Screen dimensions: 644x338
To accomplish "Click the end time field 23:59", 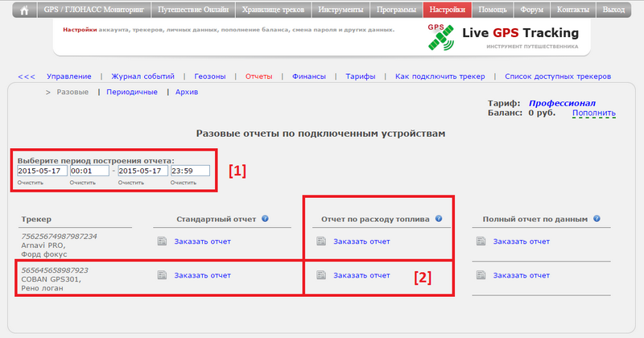I will [x=189, y=171].
